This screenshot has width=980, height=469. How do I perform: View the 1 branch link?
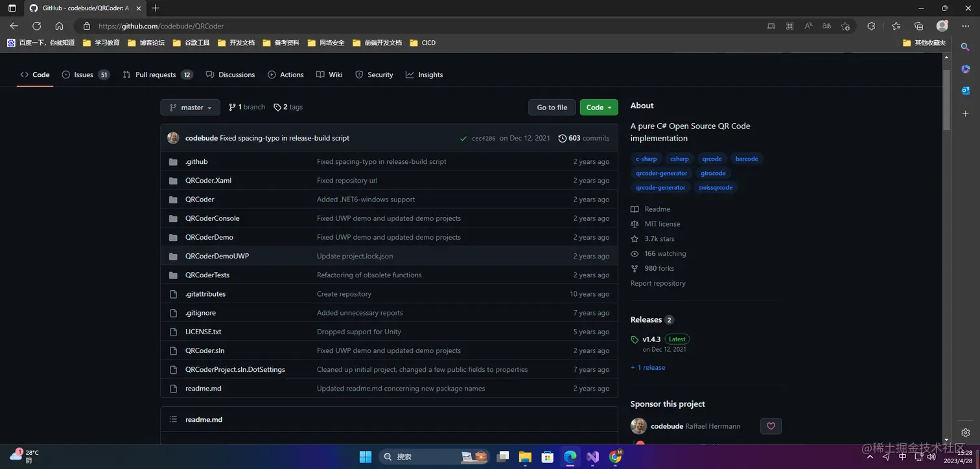point(247,107)
